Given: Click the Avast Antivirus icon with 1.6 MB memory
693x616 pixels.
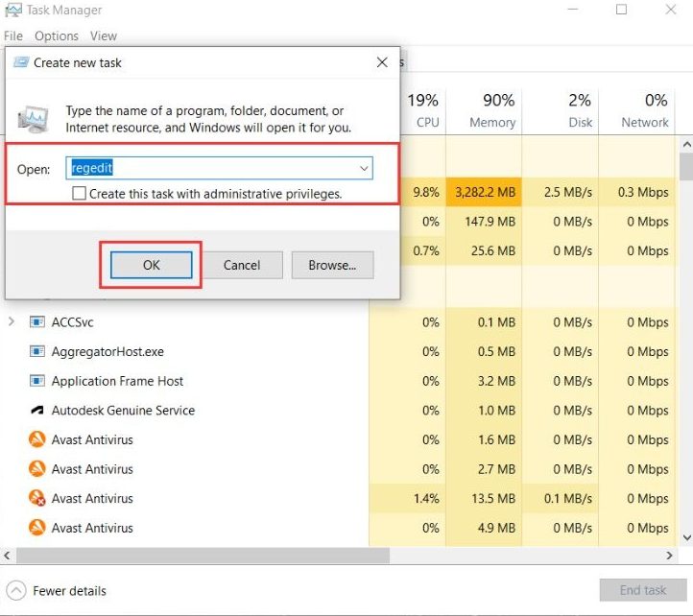Looking at the screenshot, I should point(37,439).
